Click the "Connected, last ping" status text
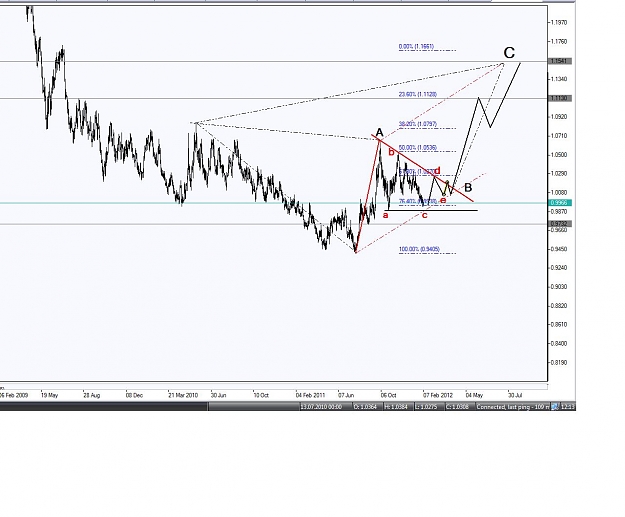625x517 pixels. point(513,407)
